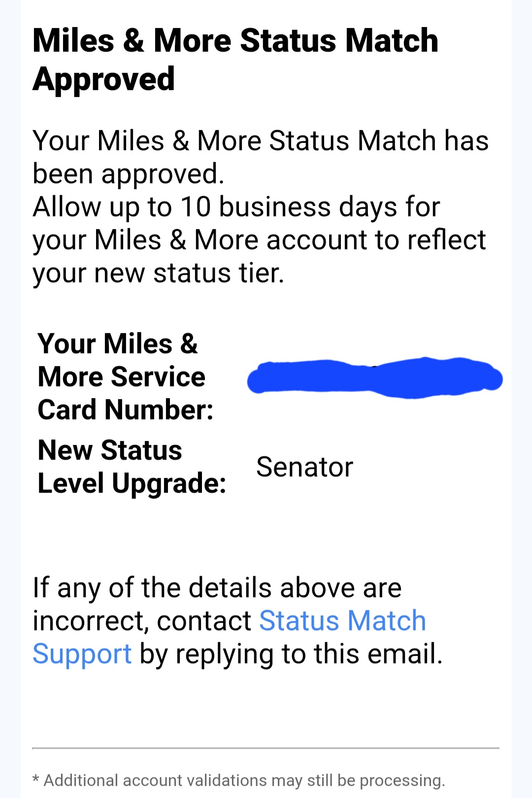Open the Status Match Support link
This screenshot has height=798, width=532.
(x=342, y=621)
